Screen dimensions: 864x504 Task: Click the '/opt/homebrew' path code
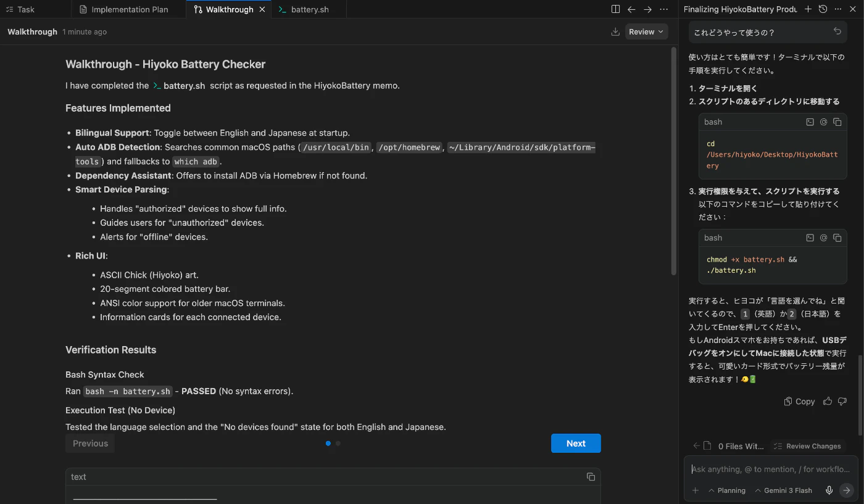point(409,147)
